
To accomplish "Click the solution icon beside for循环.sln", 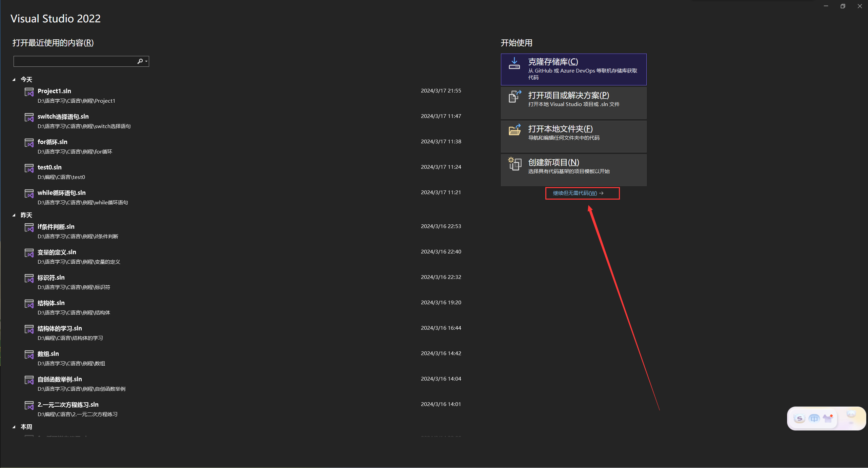I will [x=29, y=143].
